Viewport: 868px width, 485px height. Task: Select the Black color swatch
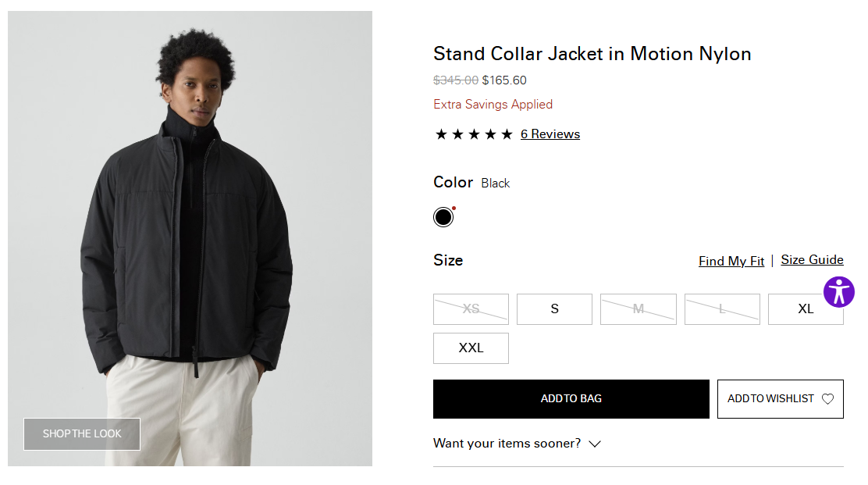[x=443, y=217]
